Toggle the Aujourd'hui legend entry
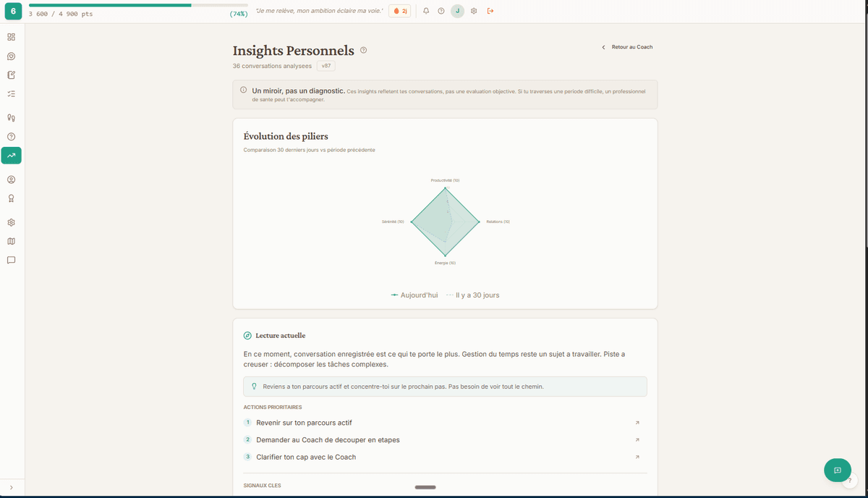Image resolution: width=868 pixels, height=498 pixels. click(x=414, y=295)
